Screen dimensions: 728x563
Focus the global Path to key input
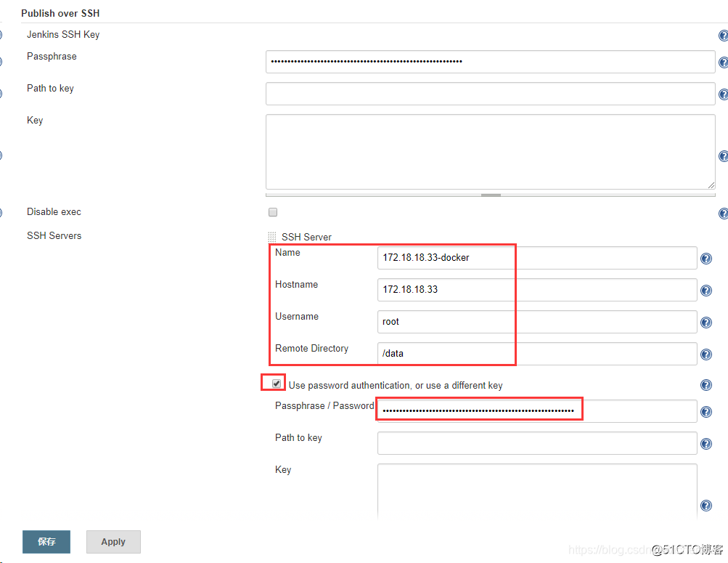[x=490, y=94]
